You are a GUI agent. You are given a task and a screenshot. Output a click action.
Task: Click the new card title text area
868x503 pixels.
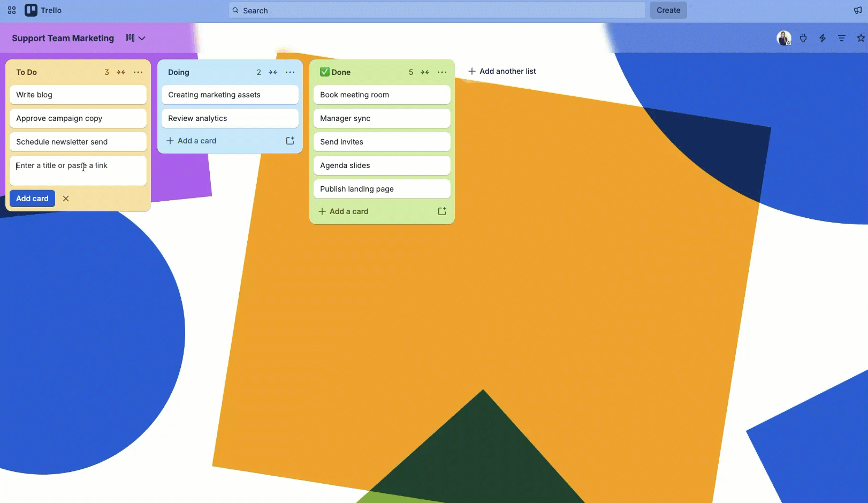click(x=78, y=171)
